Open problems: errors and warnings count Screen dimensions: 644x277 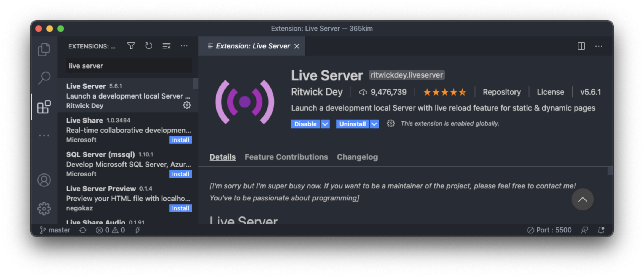[x=110, y=230]
